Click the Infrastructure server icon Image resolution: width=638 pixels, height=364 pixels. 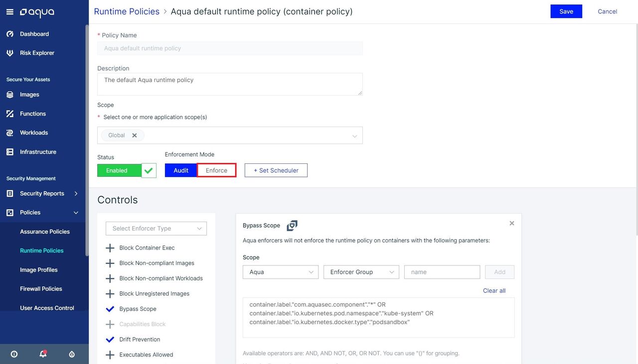(10, 152)
